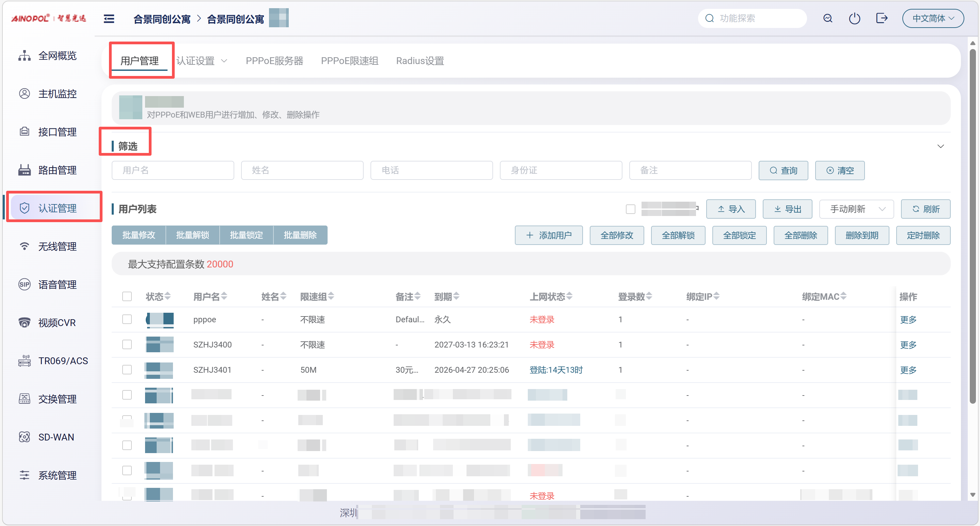Click the power icon in header
Image resolution: width=980 pixels, height=526 pixels.
click(x=854, y=18)
